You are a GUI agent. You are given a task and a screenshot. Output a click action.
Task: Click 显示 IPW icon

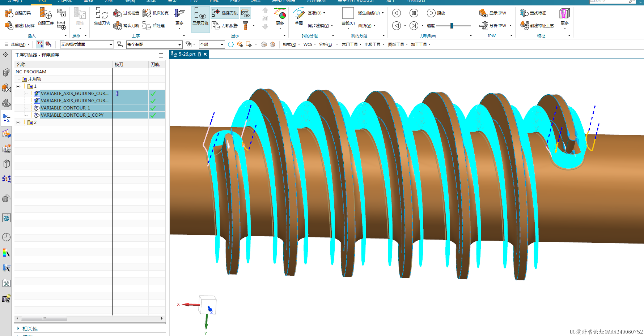click(x=484, y=13)
